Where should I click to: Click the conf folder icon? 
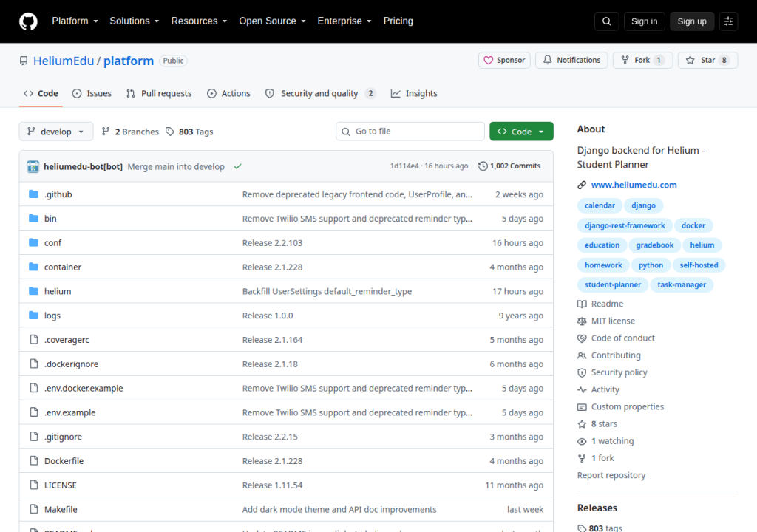[33, 242]
